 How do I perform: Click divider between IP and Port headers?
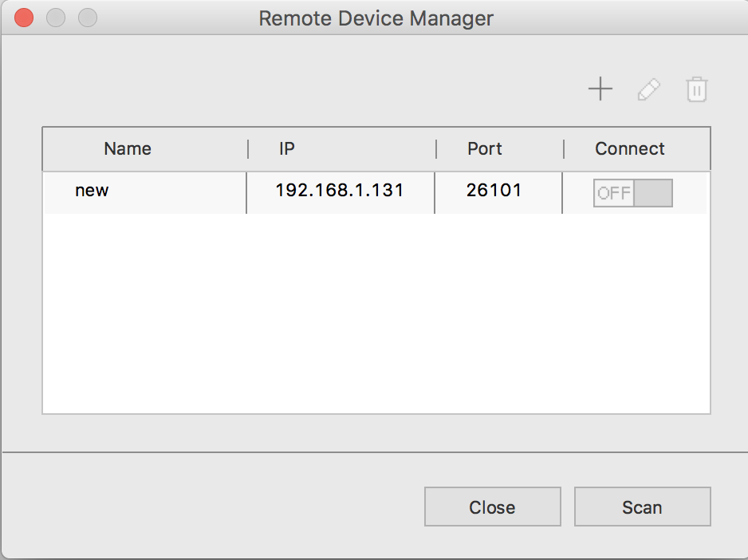(x=436, y=149)
